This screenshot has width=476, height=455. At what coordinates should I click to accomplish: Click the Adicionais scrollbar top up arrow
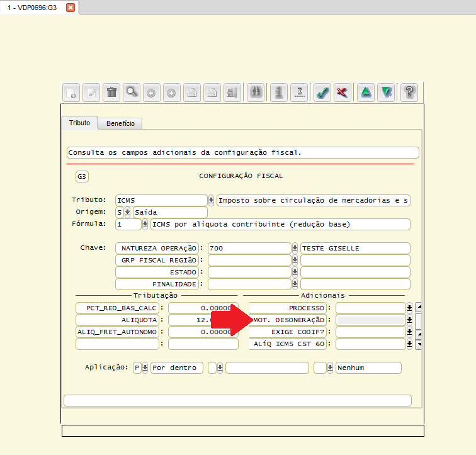coord(419,307)
